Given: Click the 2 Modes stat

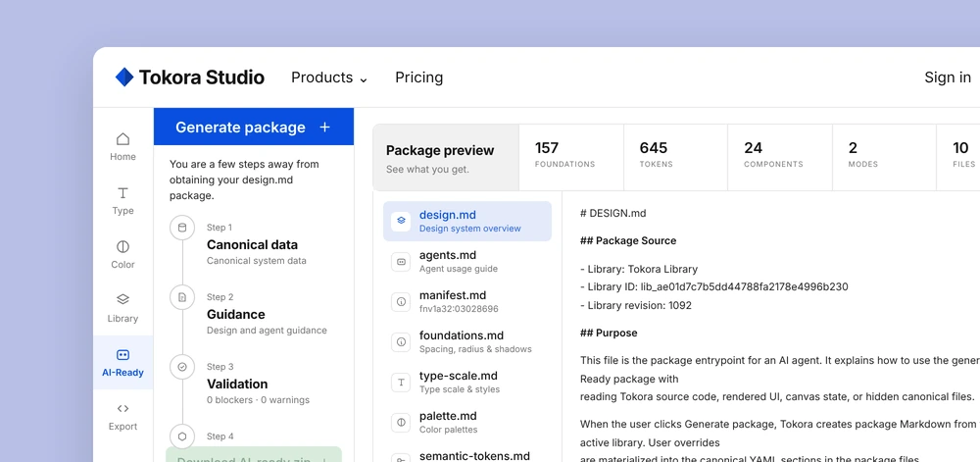Looking at the screenshot, I should click(884, 158).
